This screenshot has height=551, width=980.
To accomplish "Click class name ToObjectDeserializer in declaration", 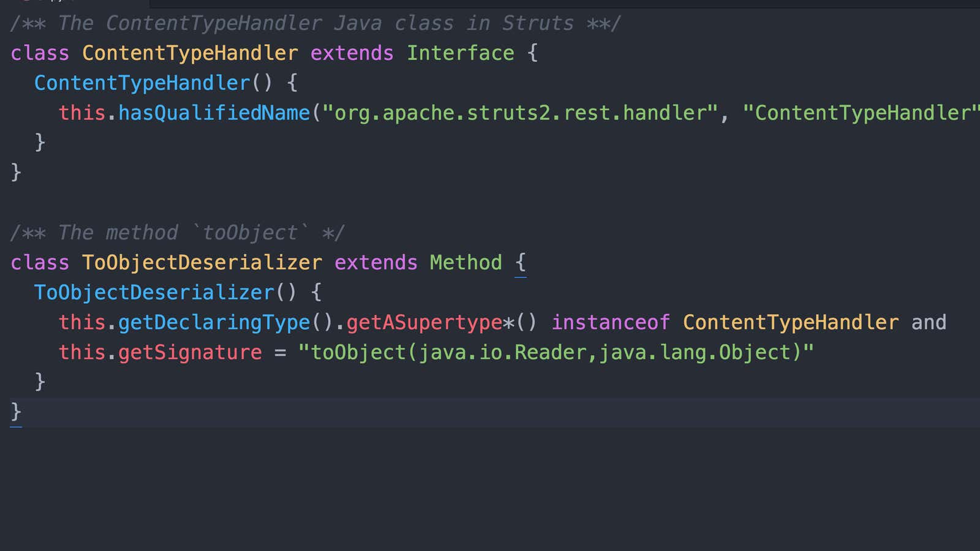I will pyautogui.click(x=202, y=263).
